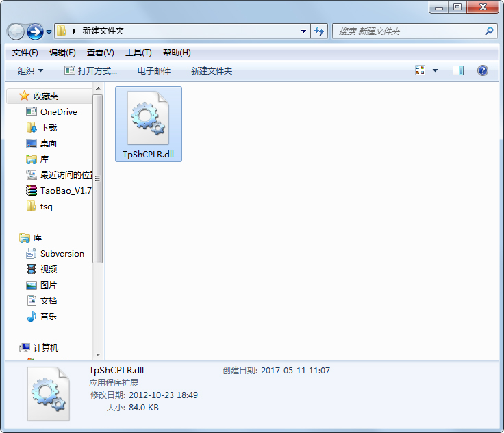Click the 计算机 computer icon
The width and height of the screenshot is (504, 433).
tap(24, 347)
